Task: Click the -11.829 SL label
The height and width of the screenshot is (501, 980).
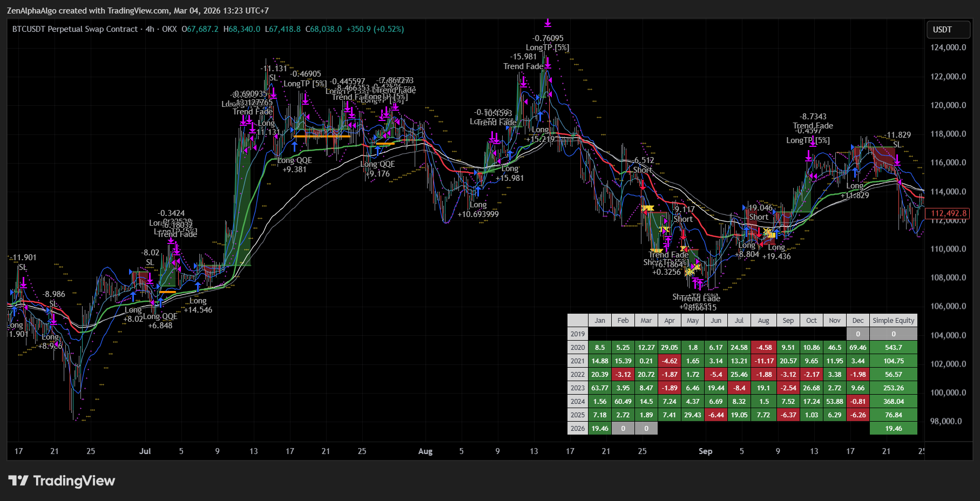Action: [896, 139]
